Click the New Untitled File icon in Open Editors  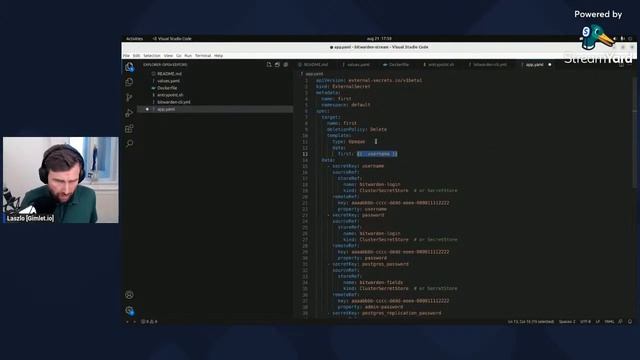[x=269, y=64]
